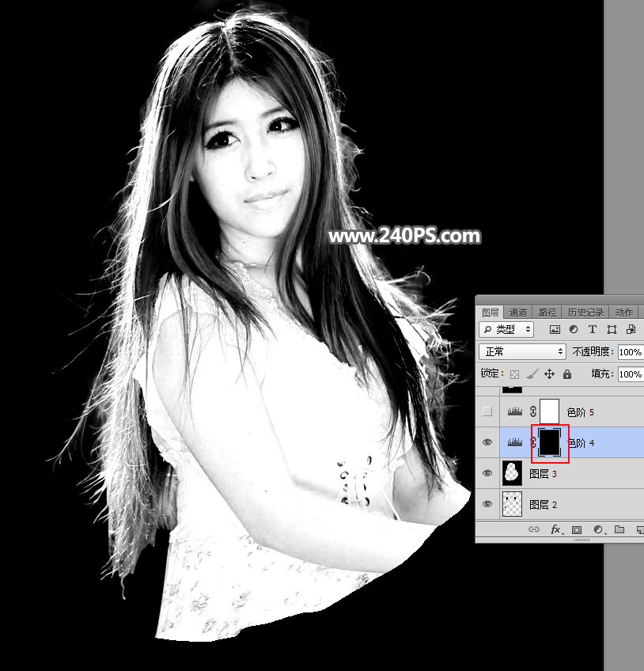This screenshot has width=644, height=671.
Task: Click the 不透明度 opacity value field
Action: click(x=631, y=352)
